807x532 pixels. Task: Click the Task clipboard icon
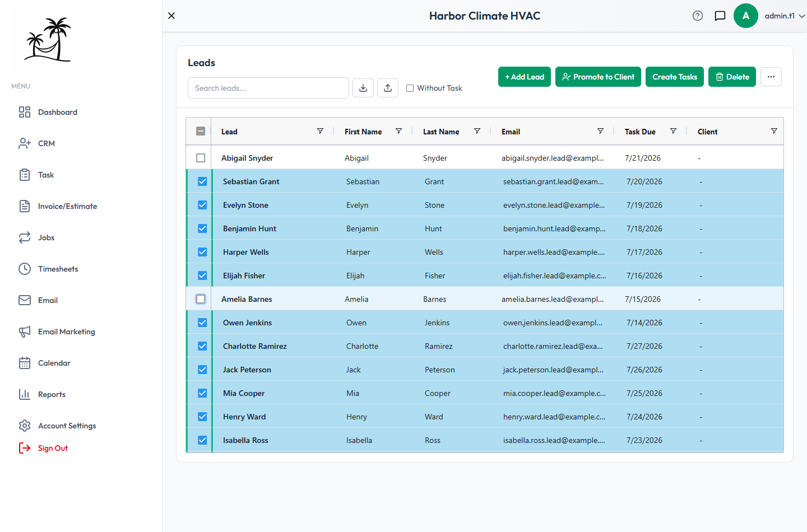click(25, 175)
